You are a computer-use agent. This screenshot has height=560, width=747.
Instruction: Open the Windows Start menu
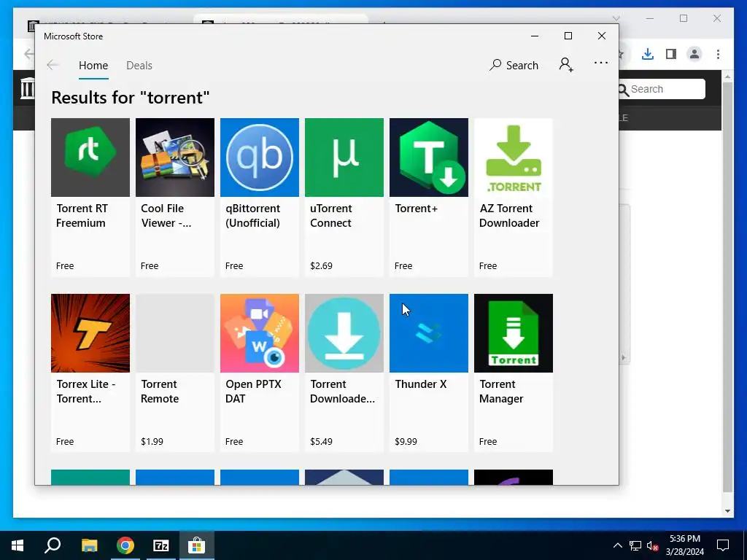point(18,545)
